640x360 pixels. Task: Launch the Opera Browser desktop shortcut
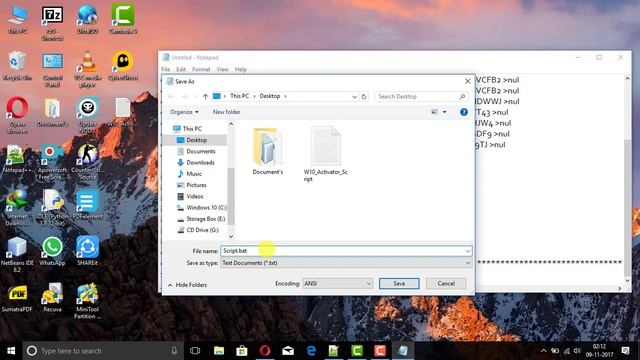point(17,115)
